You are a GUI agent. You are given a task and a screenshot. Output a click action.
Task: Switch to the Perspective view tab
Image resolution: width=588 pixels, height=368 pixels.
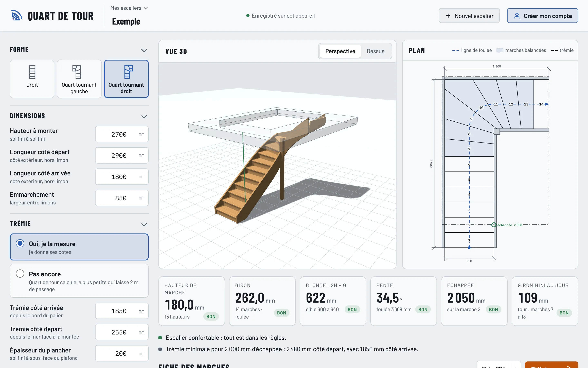pos(340,51)
